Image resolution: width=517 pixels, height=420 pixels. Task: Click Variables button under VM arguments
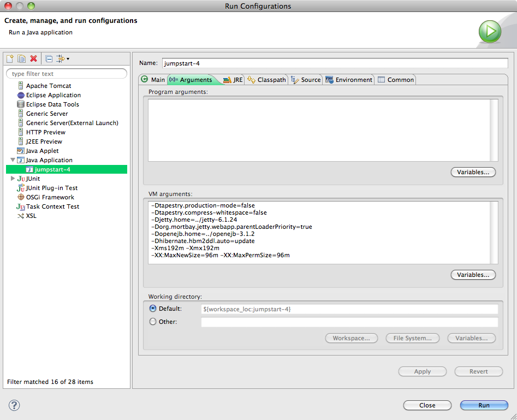(x=473, y=275)
